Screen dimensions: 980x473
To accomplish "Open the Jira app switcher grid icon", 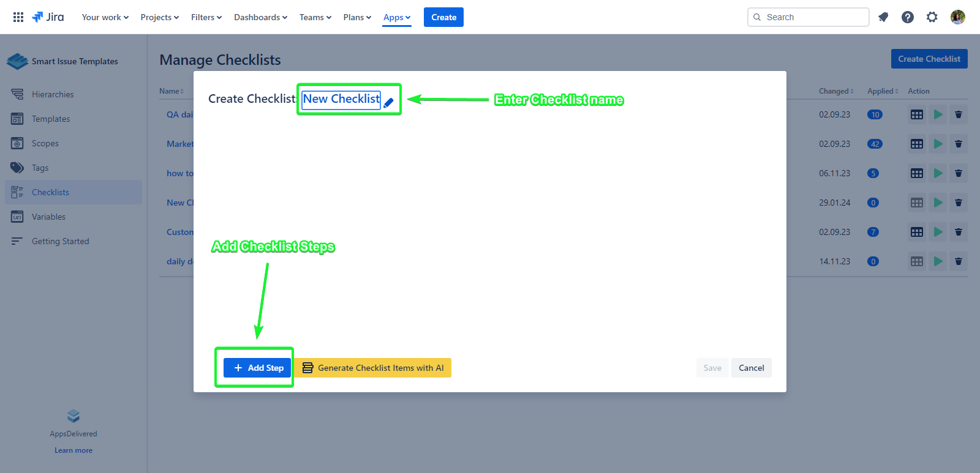I will (18, 17).
